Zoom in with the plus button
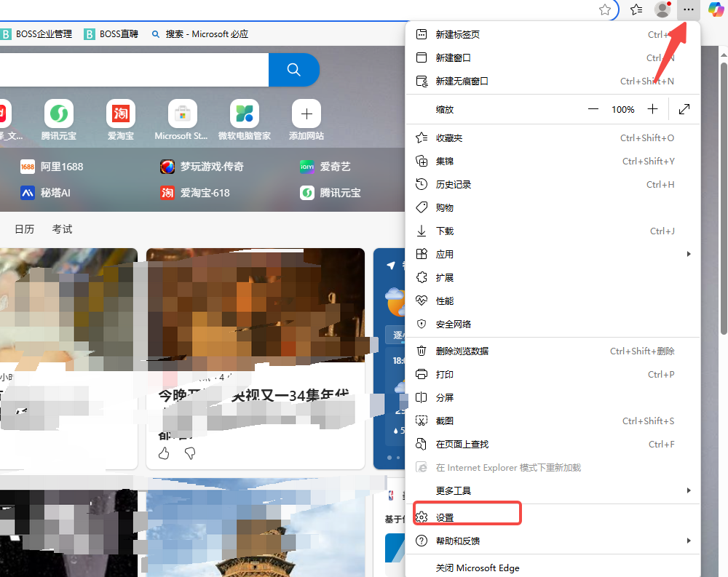 click(652, 109)
